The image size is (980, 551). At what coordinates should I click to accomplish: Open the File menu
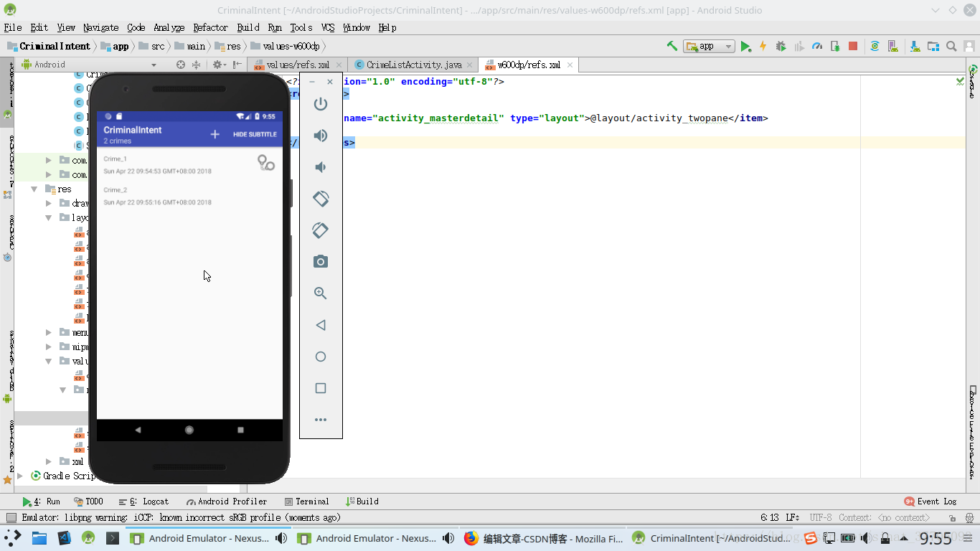[x=13, y=27]
